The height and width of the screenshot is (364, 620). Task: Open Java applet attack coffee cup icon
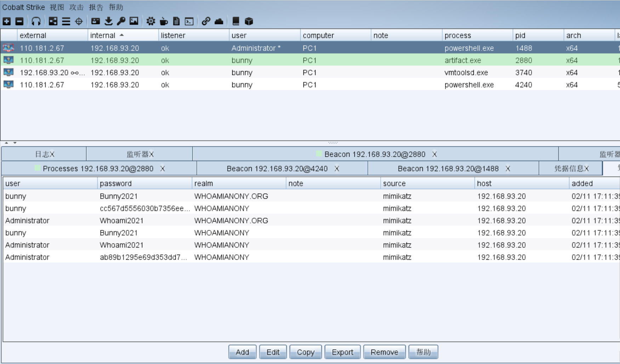click(x=164, y=21)
